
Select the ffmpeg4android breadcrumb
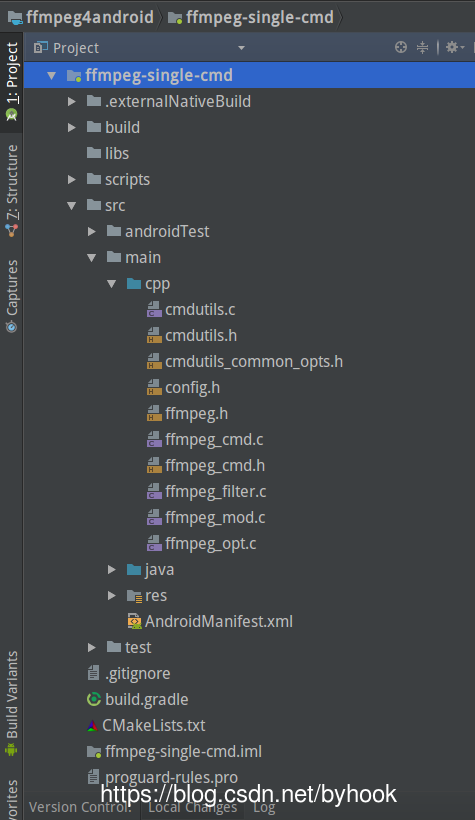[81, 17]
